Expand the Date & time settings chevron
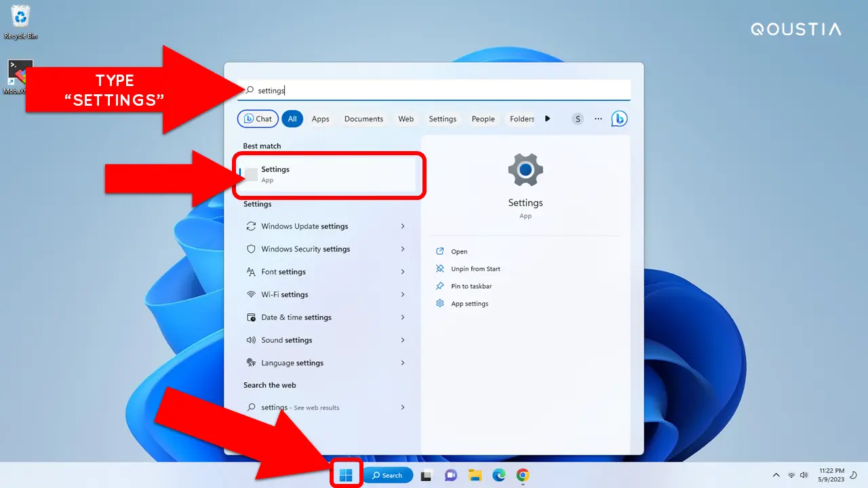This screenshot has height=488, width=868. [403, 317]
